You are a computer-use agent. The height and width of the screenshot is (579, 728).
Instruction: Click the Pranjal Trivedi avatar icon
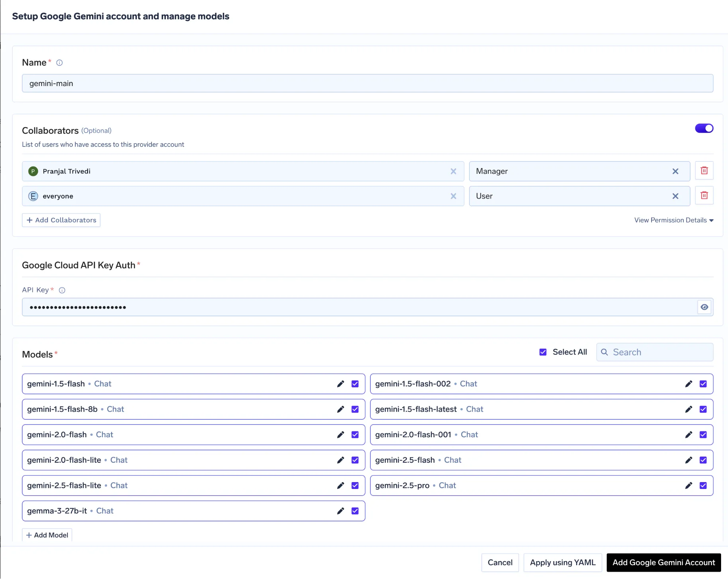33,171
